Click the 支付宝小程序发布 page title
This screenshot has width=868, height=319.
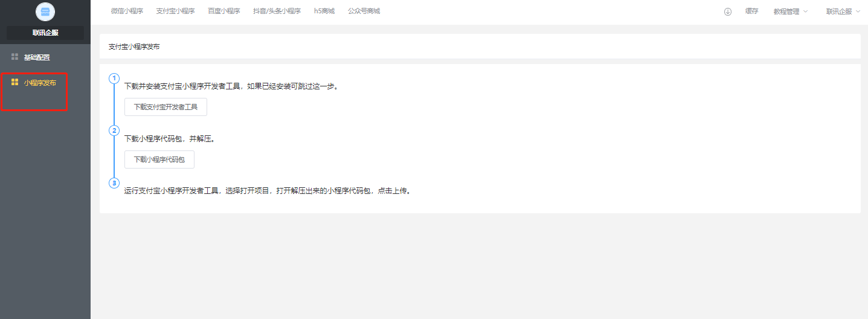tap(134, 47)
